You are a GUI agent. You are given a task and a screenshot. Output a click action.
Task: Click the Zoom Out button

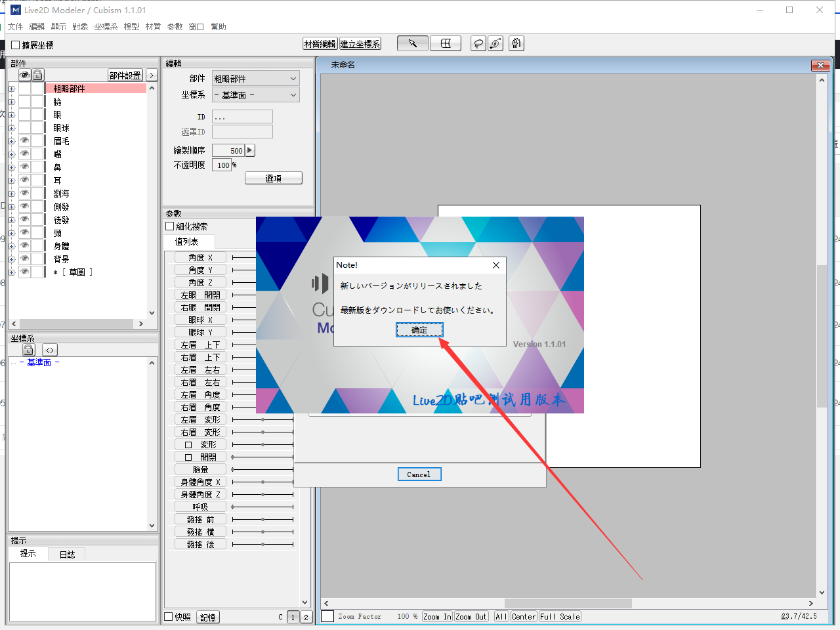coord(471,617)
